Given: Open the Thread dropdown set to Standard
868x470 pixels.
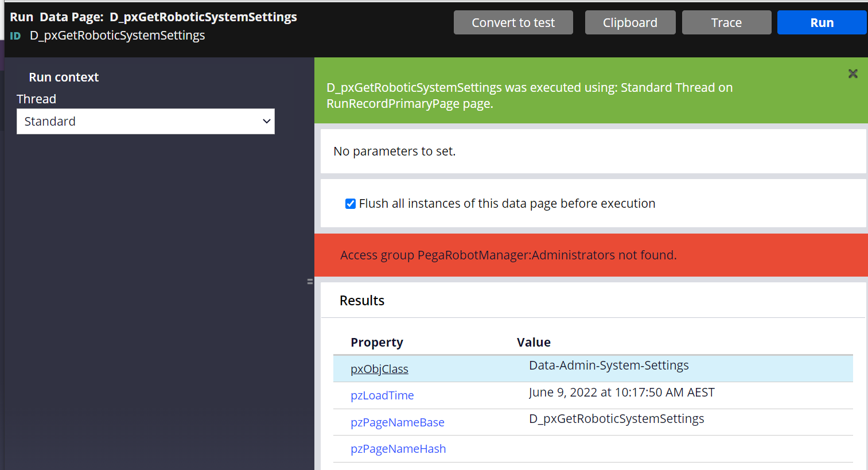Looking at the screenshot, I should (146, 122).
